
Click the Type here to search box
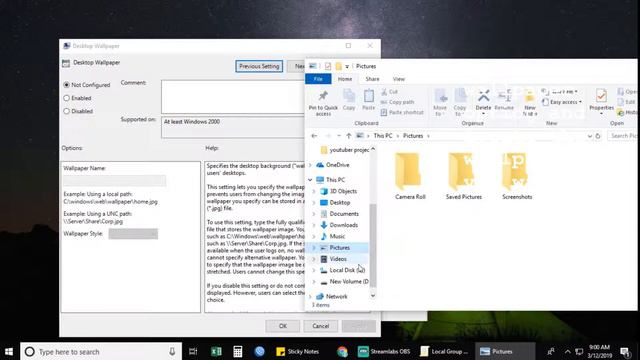pos(101,351)
